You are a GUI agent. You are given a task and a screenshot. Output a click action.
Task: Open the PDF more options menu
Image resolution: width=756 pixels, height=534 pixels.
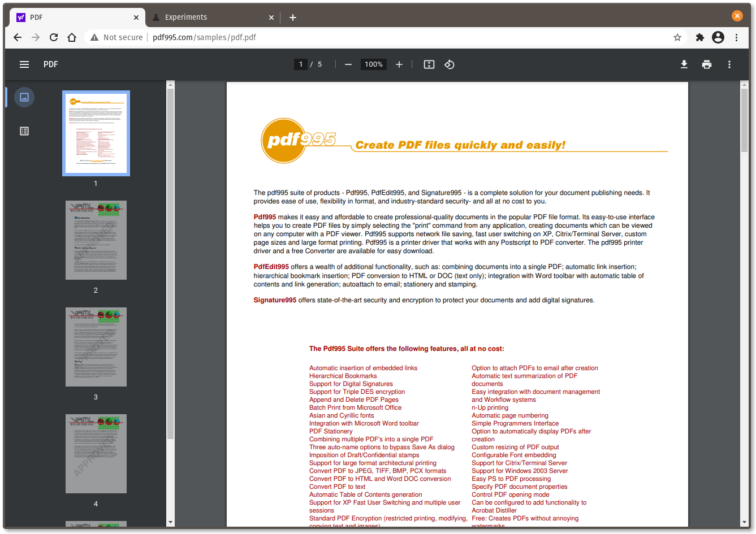tap(729, 64)
